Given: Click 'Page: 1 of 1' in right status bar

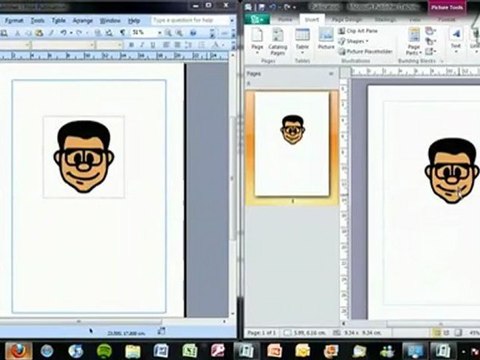Looking at the screenshot, I should coord(262,333).
